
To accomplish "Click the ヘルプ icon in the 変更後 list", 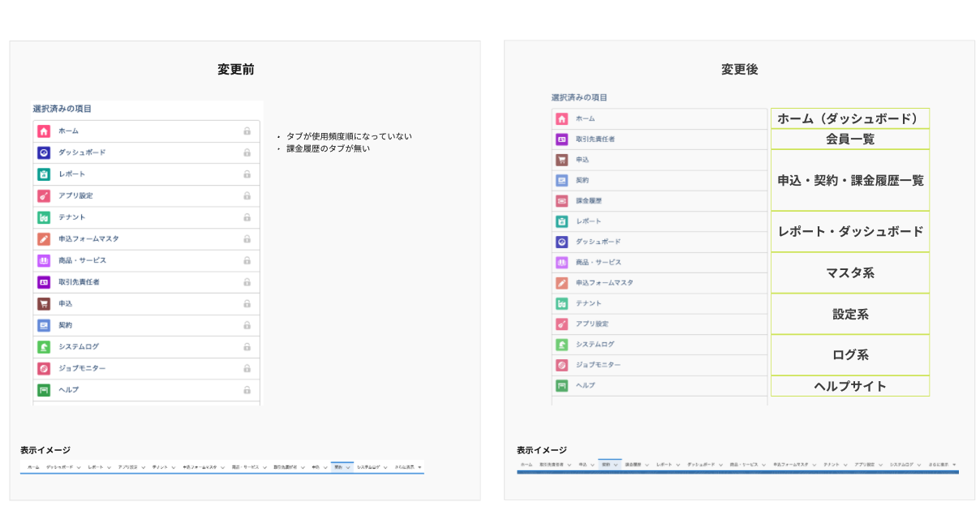I will point(561,385).
